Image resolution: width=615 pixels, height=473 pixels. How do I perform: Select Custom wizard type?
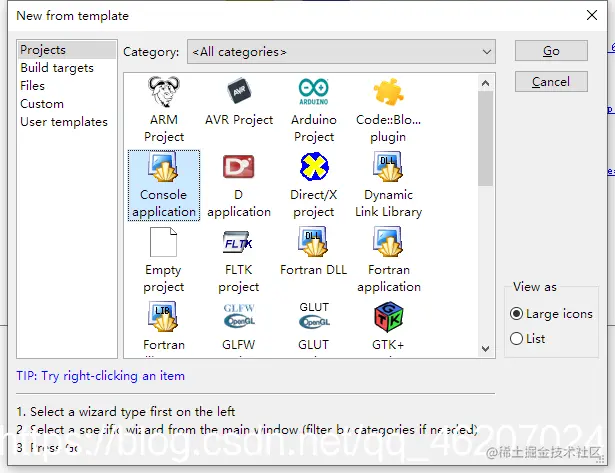pos(67,104)
